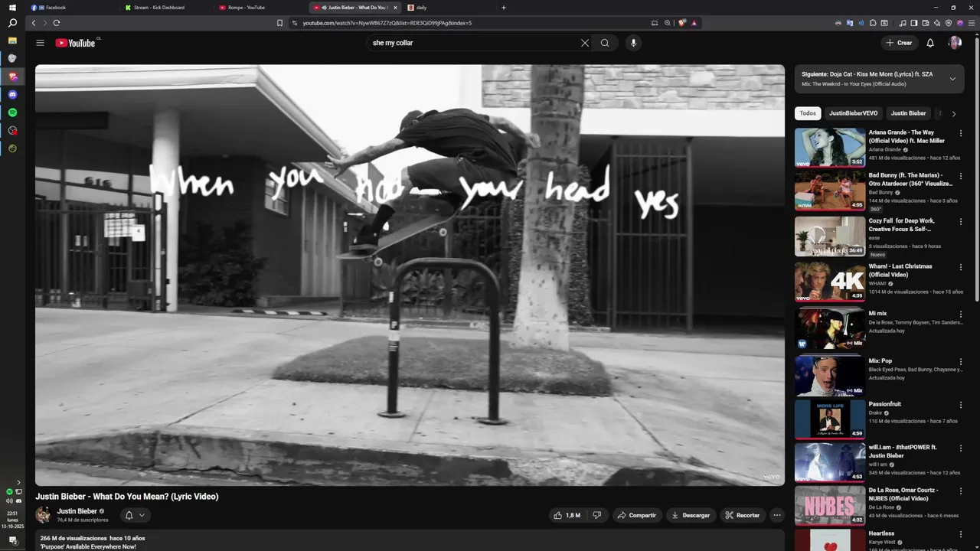Reload the current page
This screenshot has height=551, width=980.
57,23
